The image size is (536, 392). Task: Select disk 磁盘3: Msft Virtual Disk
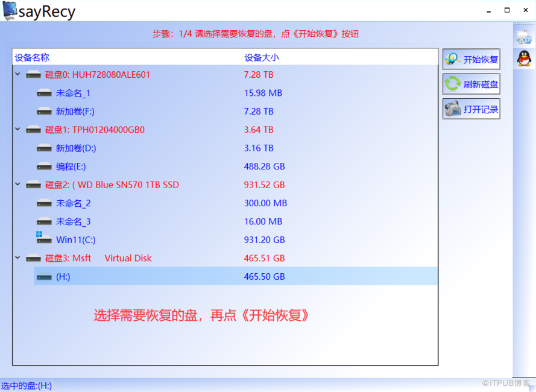[x=98, y=258]
